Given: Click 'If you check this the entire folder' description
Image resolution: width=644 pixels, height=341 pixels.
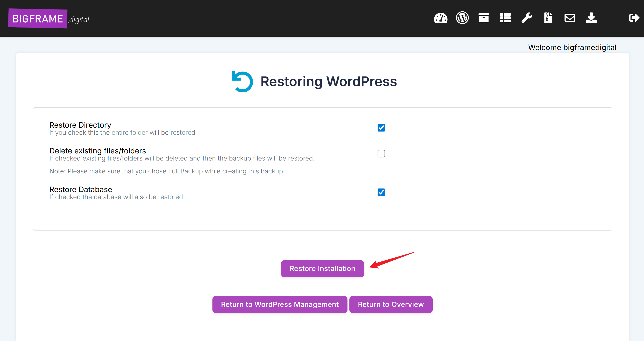Looking at the screenshot, I should click(122, 132).
